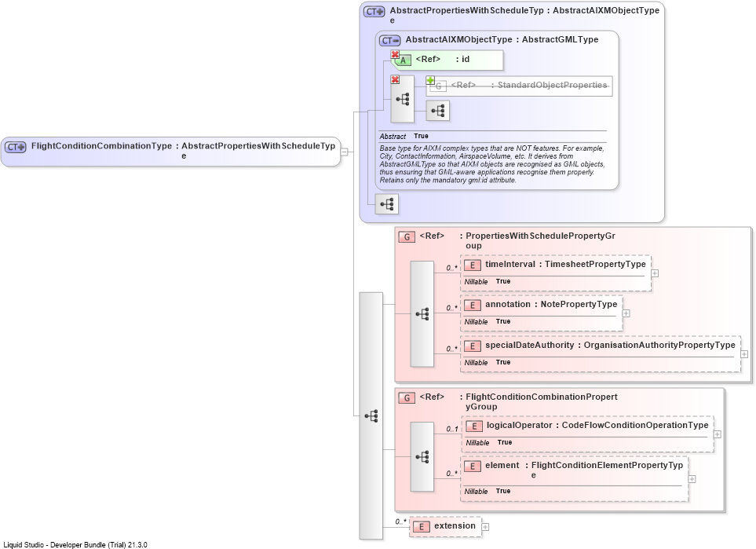Click the CT icon of AbstractPropertiesWithScheduleType

coord(374,12)
